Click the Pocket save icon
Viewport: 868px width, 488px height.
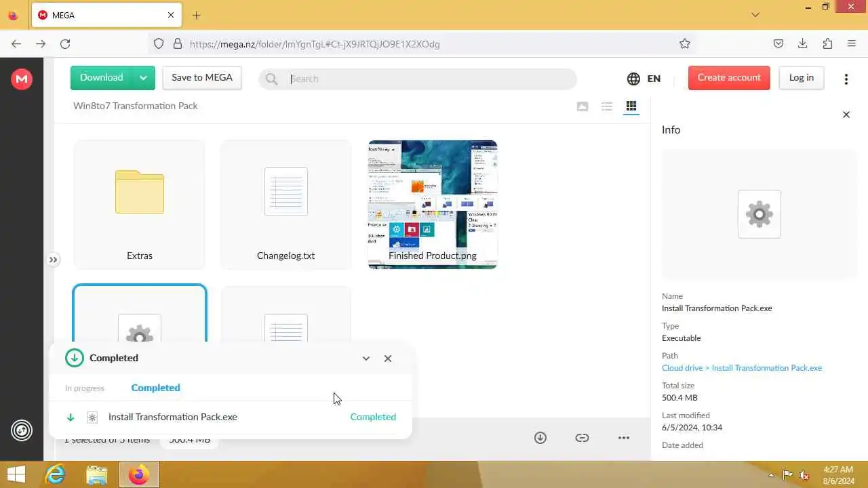[778, 43]
